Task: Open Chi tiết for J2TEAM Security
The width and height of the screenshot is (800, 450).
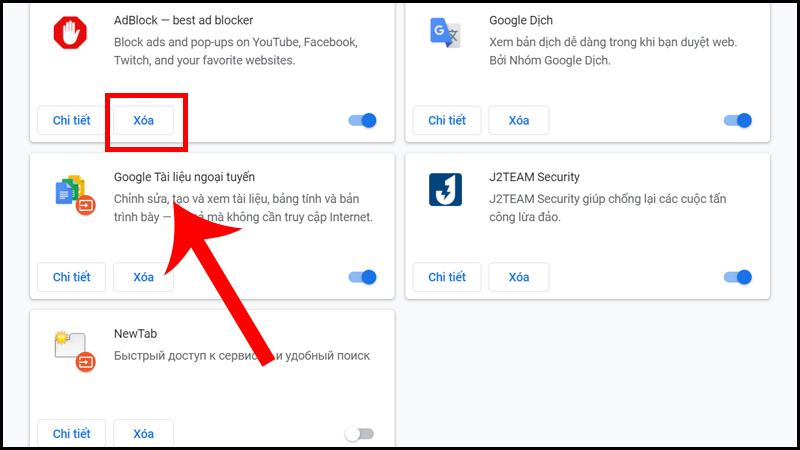Action: coord(447,277)
